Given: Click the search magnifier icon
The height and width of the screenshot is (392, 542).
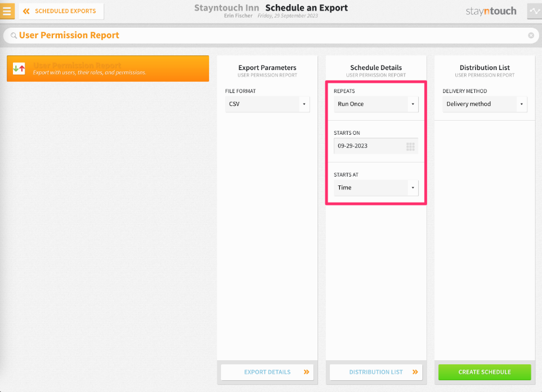Looking at the screenshot, I should click(x=14, y=35).
